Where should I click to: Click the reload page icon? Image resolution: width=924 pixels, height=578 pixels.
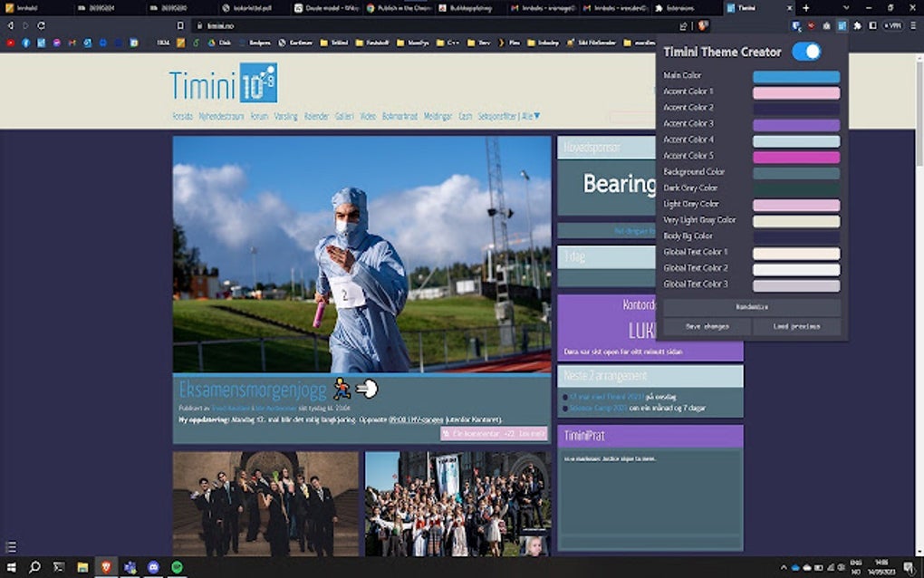coord(39,26)
